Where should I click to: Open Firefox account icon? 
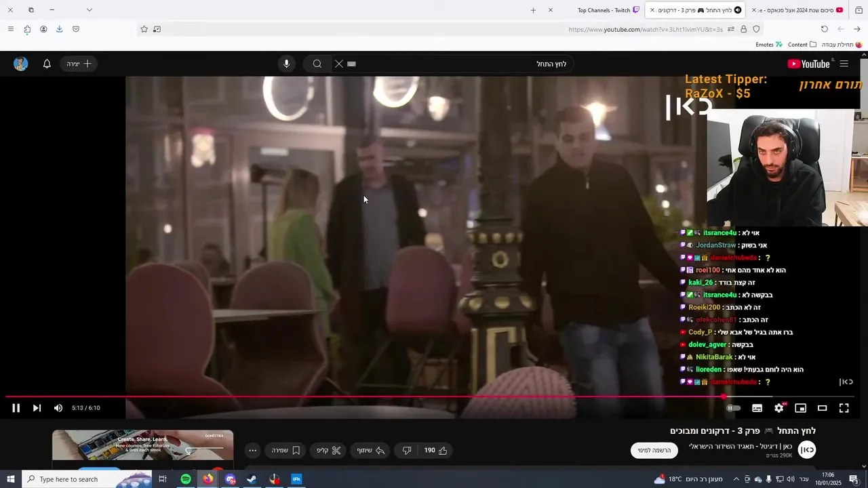point(43,29)
